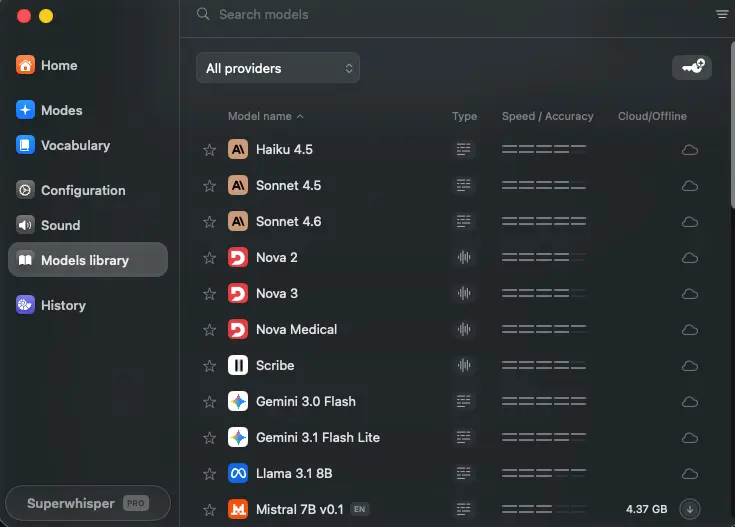This screenshot has height=527, width=735.
Task: Click the red close window button
Action: [24, 16]
